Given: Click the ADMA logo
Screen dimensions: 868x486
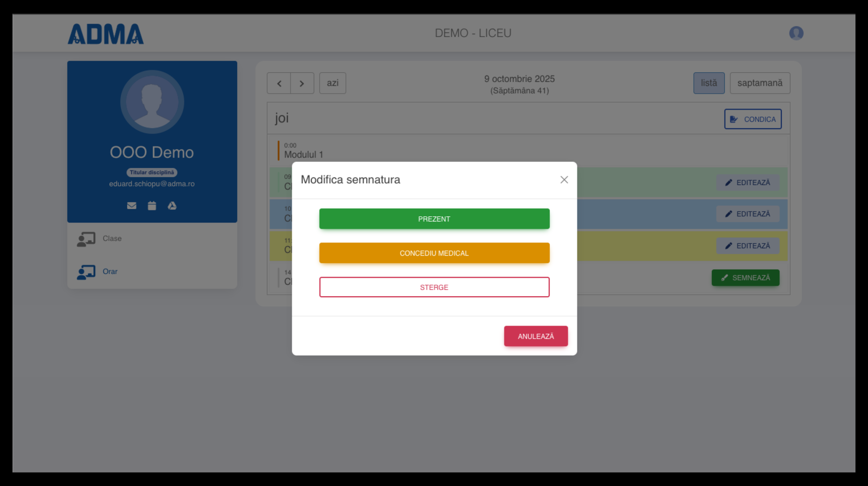Looking at the screenshot, I should (106, 34).
